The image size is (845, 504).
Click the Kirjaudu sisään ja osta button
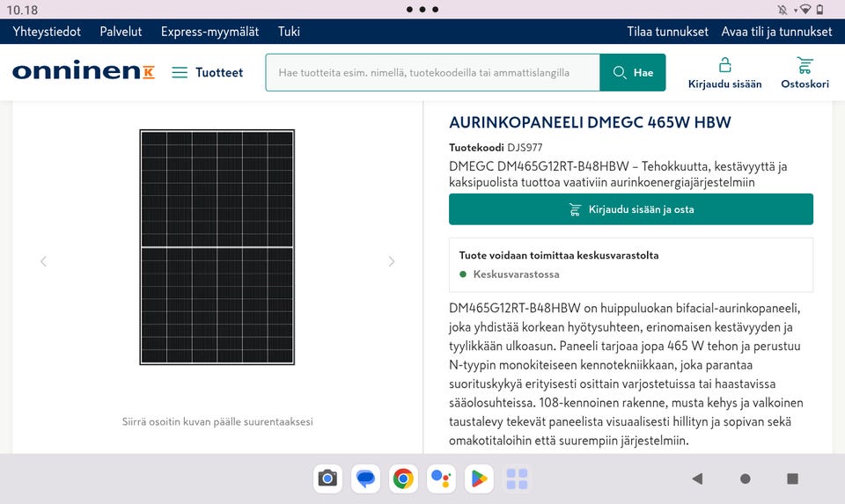pyautogui.click(x=631, y=209)
